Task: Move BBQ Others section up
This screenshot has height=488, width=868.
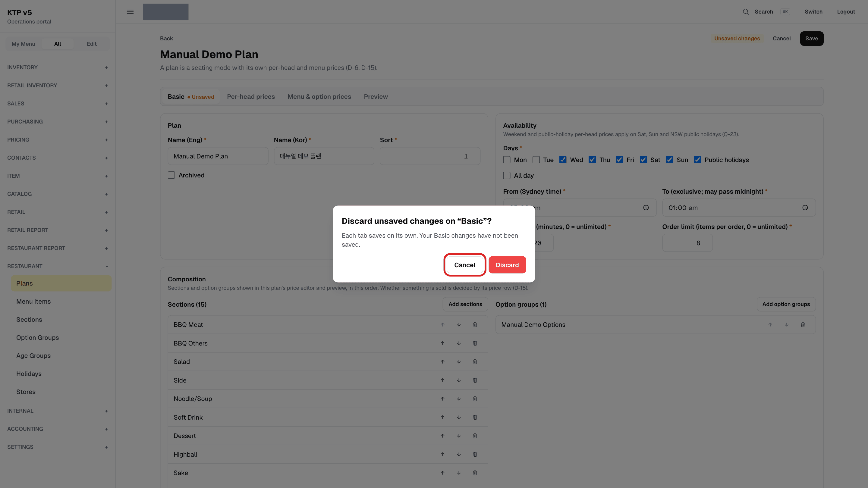Action: click(x=442, y=343)
